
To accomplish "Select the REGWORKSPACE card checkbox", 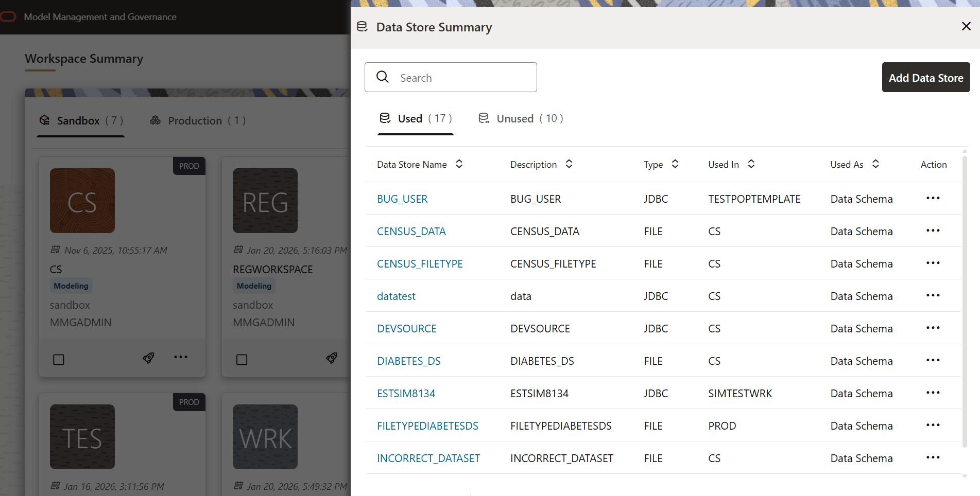I will 242,360.
